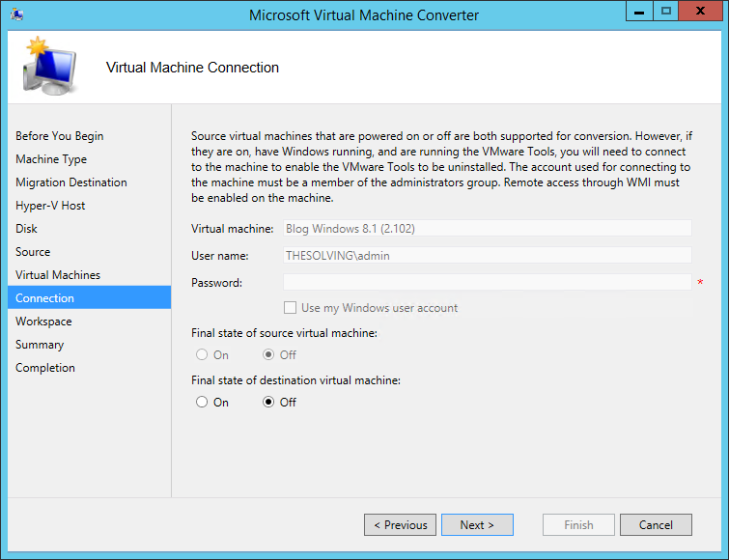Minimize the Virtual Machine Converter window
The height and width of the screenshot is (560, 729).
pos(639,12)
